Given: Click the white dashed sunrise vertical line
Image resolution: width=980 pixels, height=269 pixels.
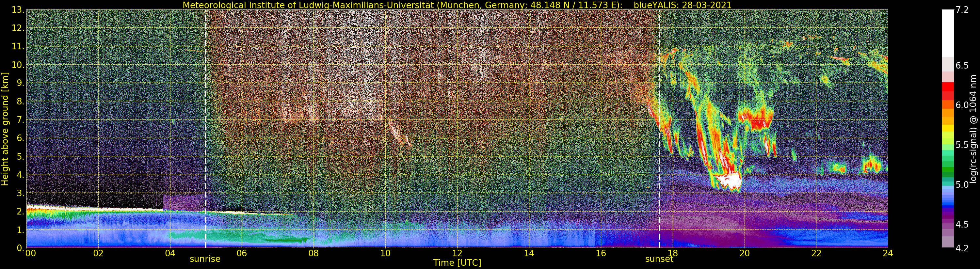Looking at the screenshot, I should point(205,129).
